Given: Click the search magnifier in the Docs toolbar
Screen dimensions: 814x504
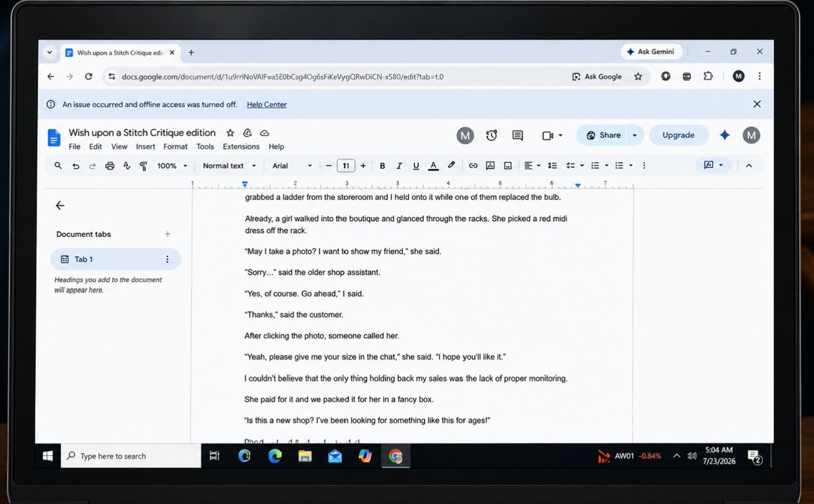Looking at the screenshot, I should (58, 166).
